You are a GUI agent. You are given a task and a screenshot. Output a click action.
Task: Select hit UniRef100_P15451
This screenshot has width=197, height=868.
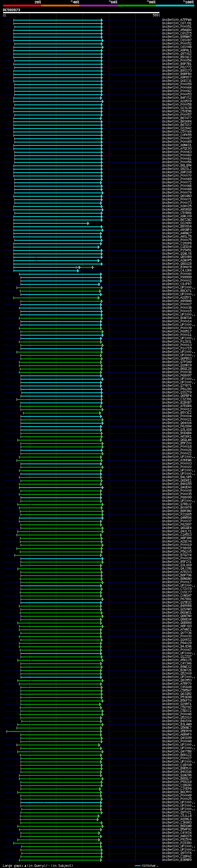[177, 250]
